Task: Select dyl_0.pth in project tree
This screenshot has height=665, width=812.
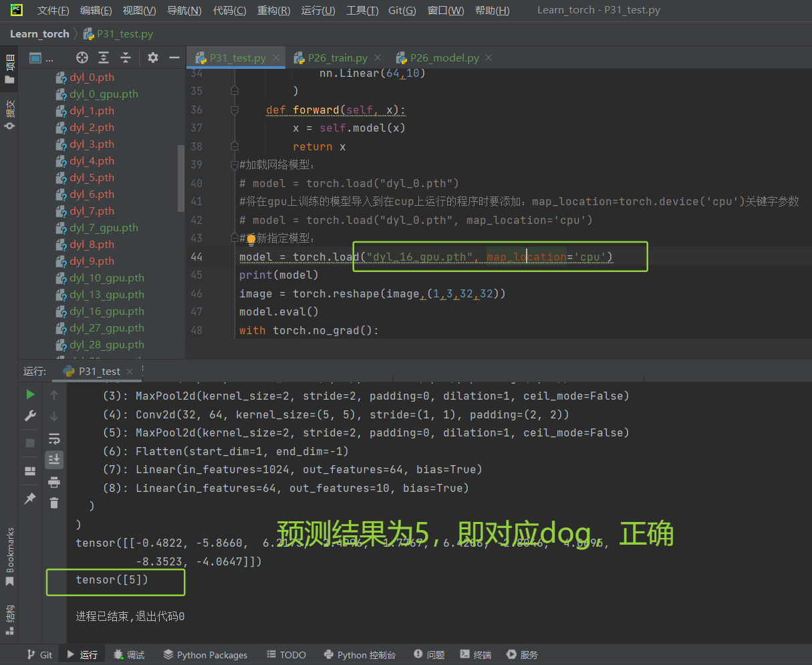Action: [92, 78]
